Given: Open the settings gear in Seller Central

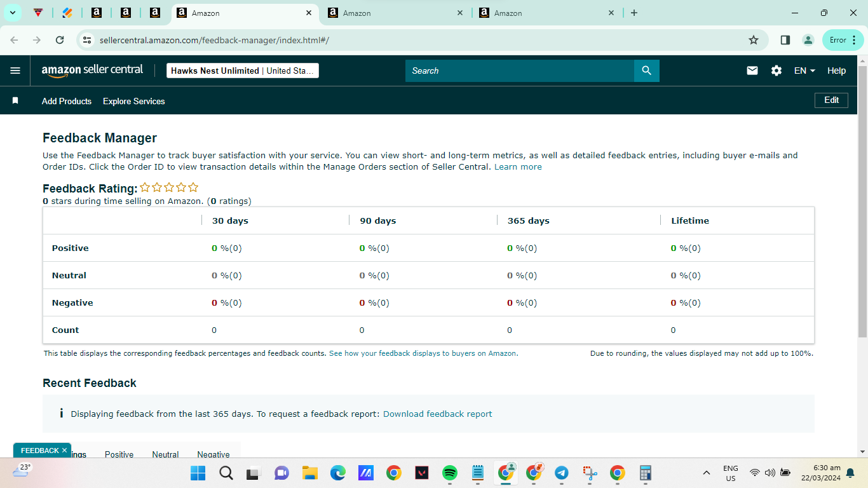Looking at the screenshot, I should tap(776, 71).
